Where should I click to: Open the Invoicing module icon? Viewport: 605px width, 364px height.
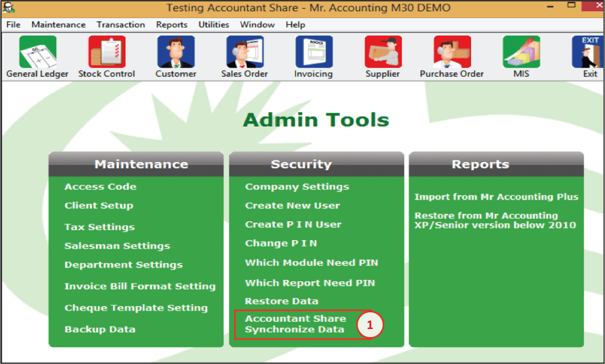tap(314, 52)
